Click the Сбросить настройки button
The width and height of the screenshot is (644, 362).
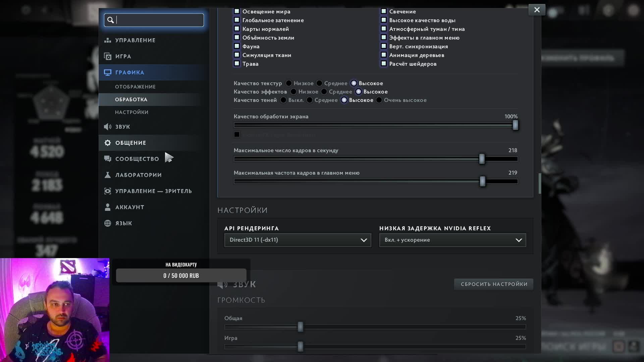494,284
